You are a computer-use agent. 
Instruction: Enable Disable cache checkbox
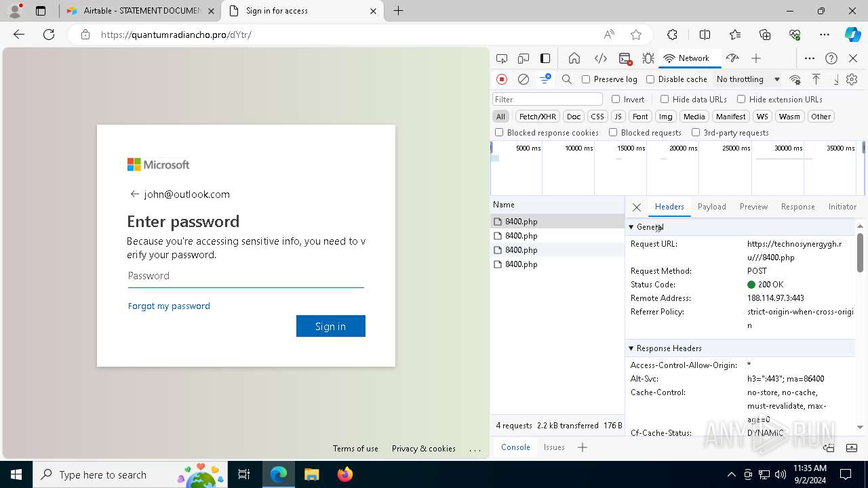click(650, 79)
